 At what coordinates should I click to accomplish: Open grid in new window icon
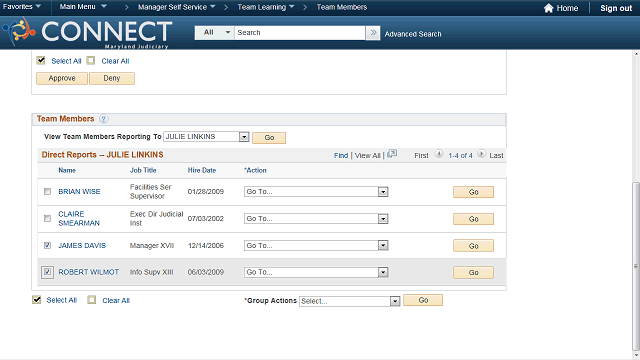[392, 154]
